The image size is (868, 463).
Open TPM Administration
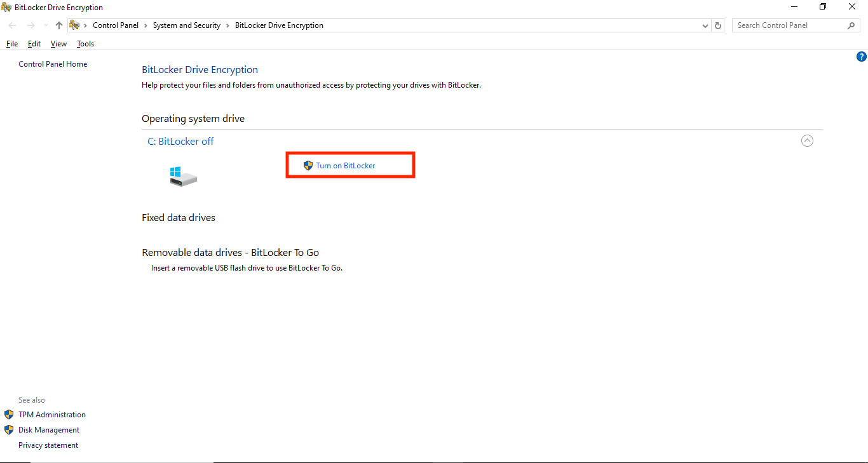click(x=52, y=415)
